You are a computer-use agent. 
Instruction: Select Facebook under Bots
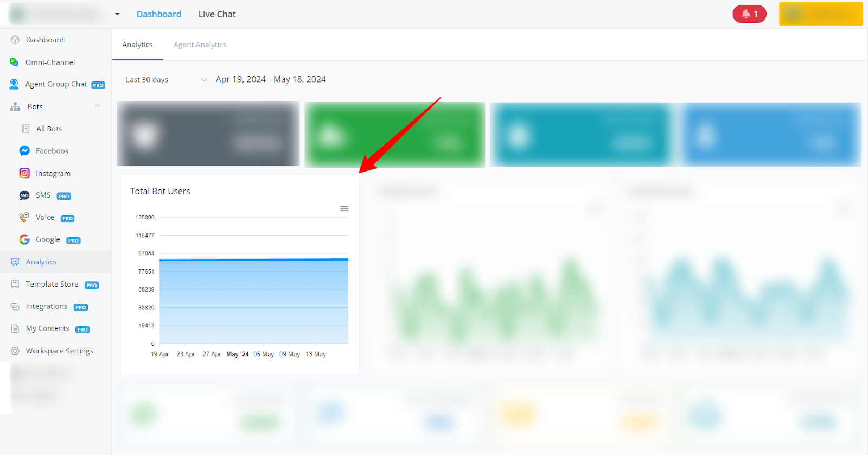pos(52,151)
